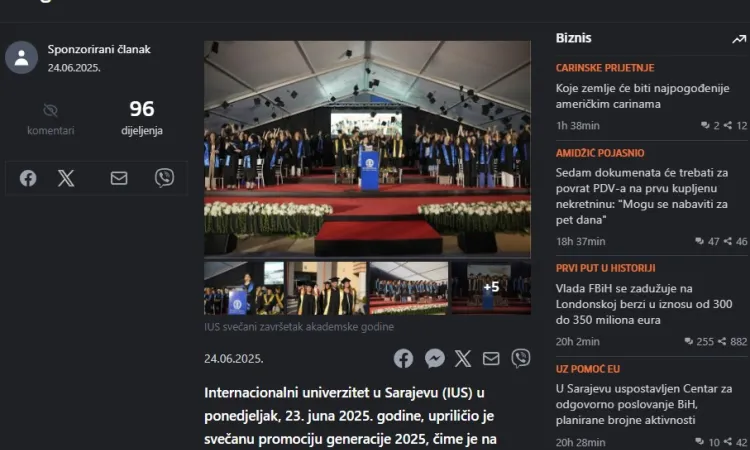Open the main graduation ceremony photo

[367, 148]
